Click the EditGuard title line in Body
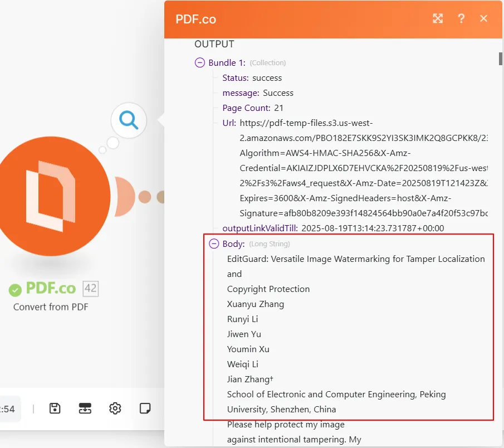Screen dimensions: 504x448 (x=356, y=259)
